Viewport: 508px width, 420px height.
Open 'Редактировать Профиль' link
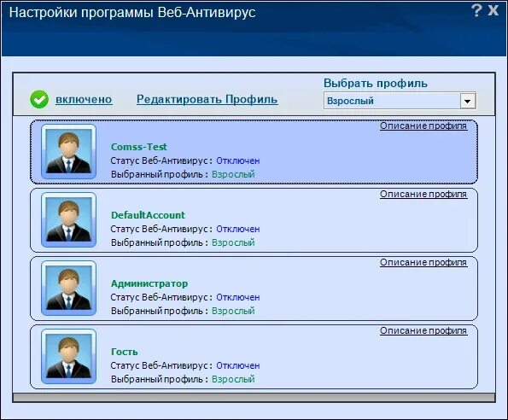[x=207, y=99]
